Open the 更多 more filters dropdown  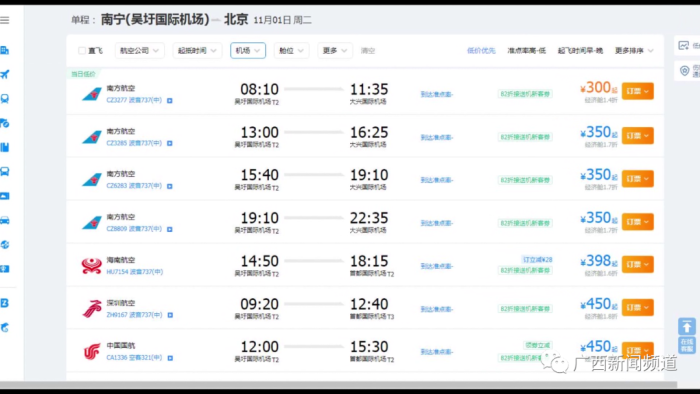(x=334, y=50)
